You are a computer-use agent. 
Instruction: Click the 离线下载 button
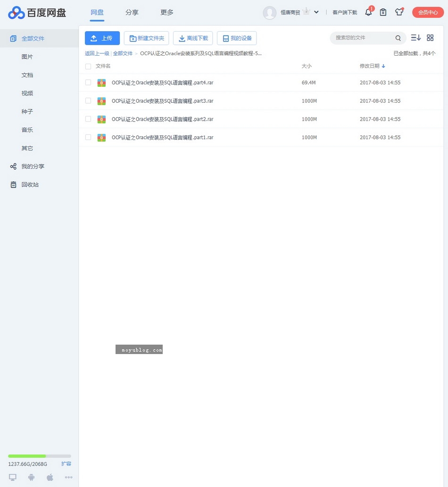click(193, 38)
